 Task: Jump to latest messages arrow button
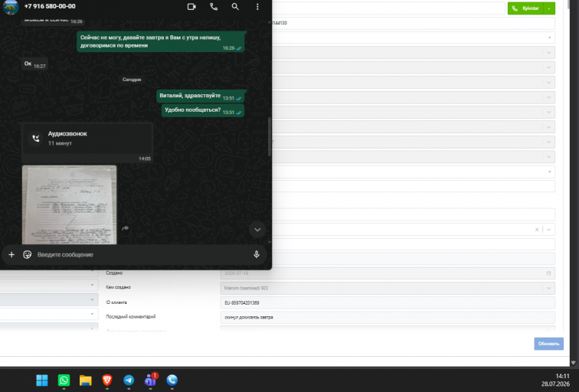(x=257, y=230)
